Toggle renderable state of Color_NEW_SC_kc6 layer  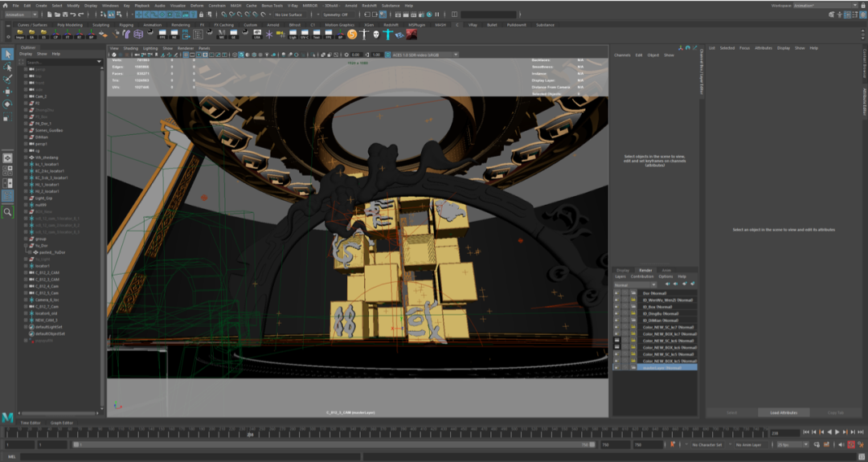(616, 340)
